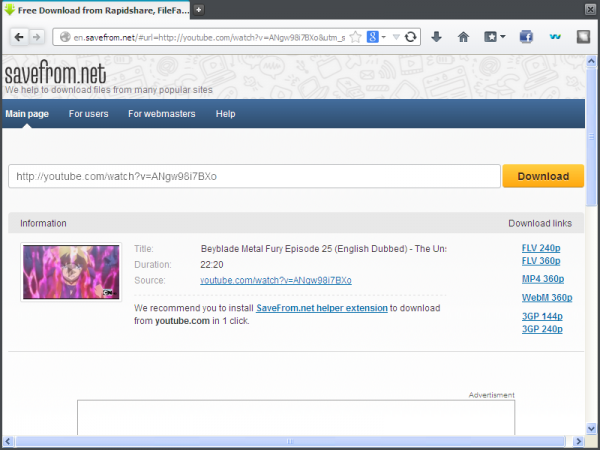Download the FLV 360p link
600x450 pixels.
point(541,261)
